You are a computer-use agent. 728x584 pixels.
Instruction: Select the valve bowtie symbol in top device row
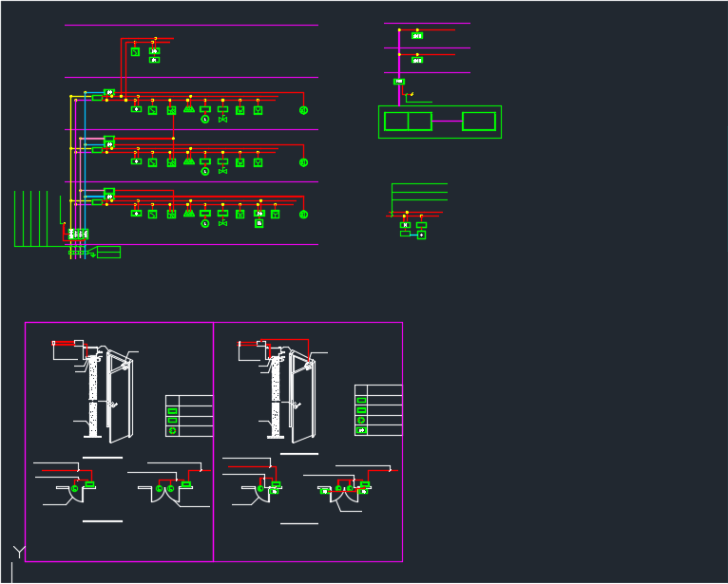coord(222,120)
